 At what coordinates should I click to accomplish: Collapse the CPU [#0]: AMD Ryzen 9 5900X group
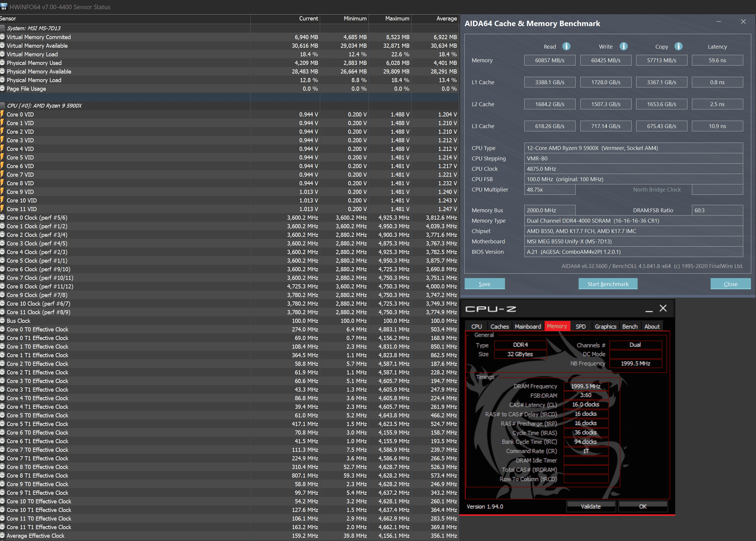point(2,106)
